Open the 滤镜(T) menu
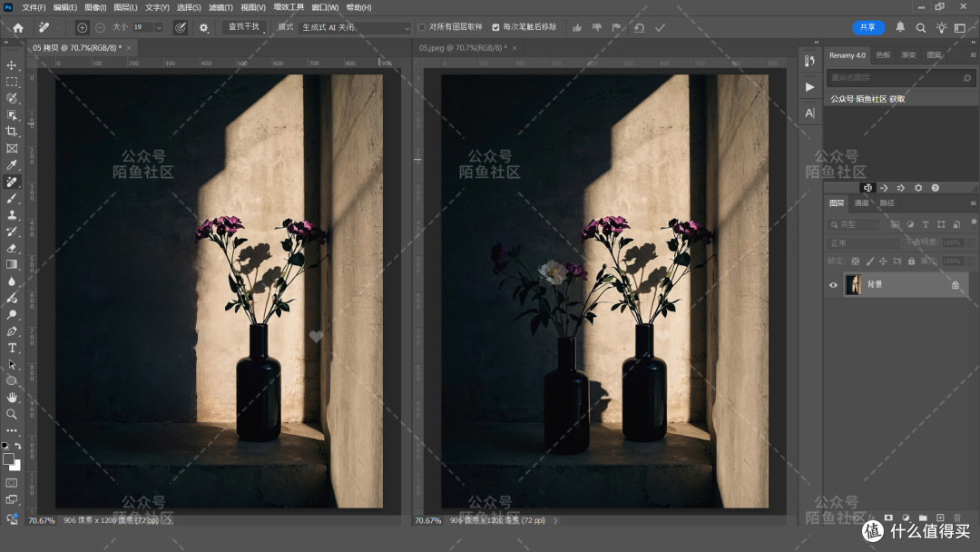Viewport: 980px width, 552px height. tap(220, 7)
